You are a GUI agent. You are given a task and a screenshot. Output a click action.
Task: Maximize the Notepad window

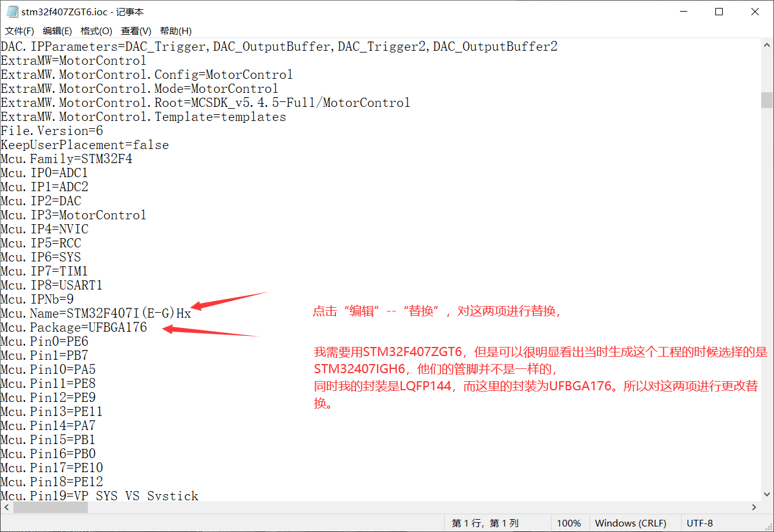(x=719, y=12)
